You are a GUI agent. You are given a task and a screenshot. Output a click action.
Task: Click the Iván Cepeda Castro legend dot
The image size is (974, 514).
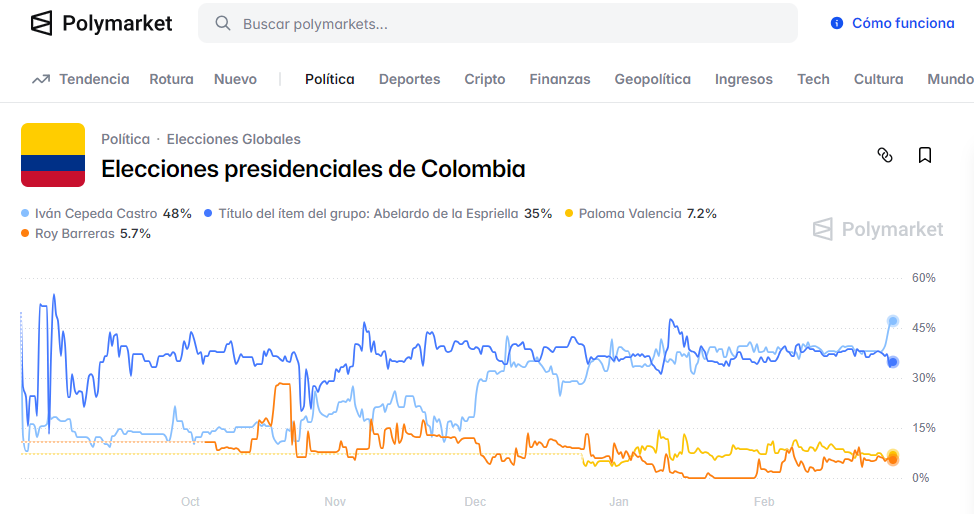(25, 214)
